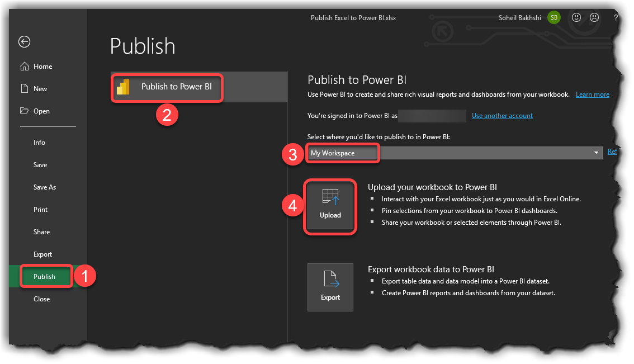Viewport: 634px width, 364px height.
Task: Click the Help question mark icon
Action: tap(616, 17)
